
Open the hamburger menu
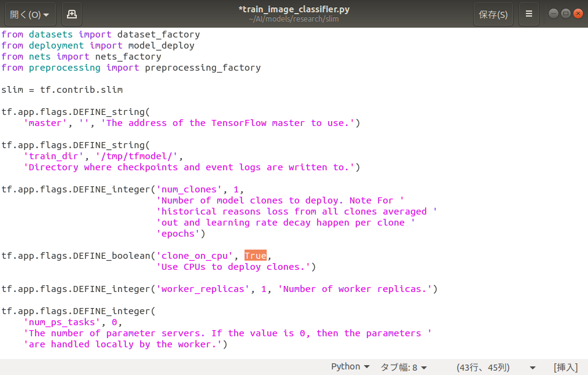coord(529,14)
